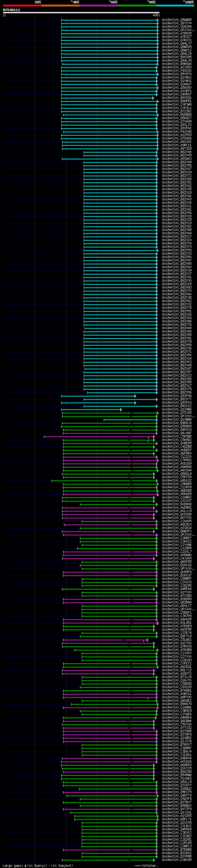Click hit label UniRef100_C3BRE7

tap(177, 538)
